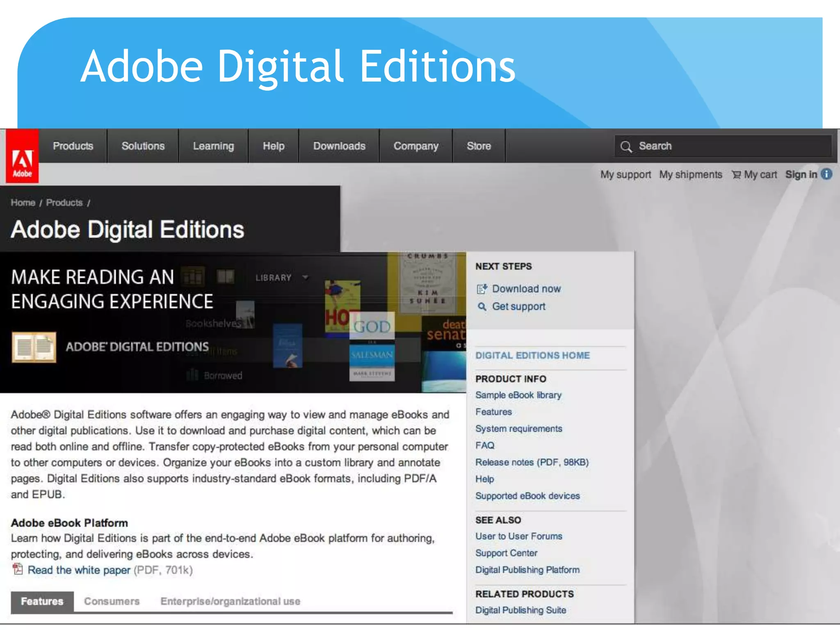
Task: Open Release notes PDF link
Action: pyautogui.click(x=532, y=462)
